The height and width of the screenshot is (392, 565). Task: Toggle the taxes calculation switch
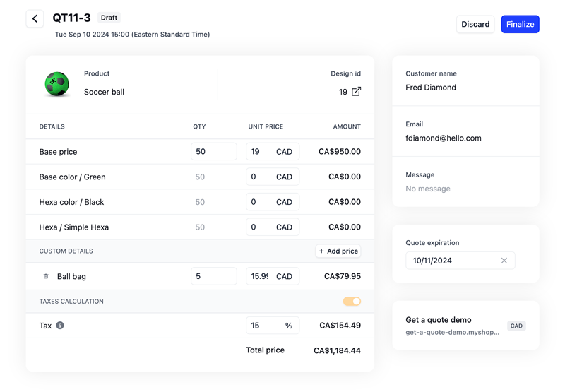(x=352, y=302)
